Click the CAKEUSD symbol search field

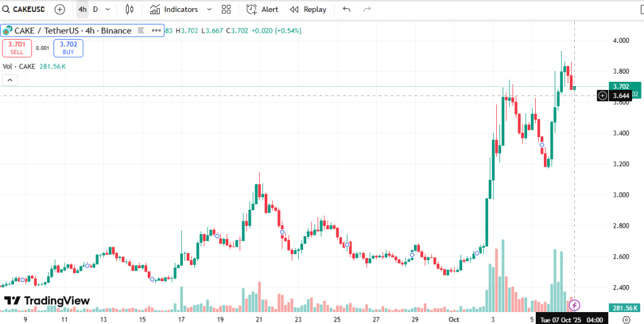pos(26,9)
